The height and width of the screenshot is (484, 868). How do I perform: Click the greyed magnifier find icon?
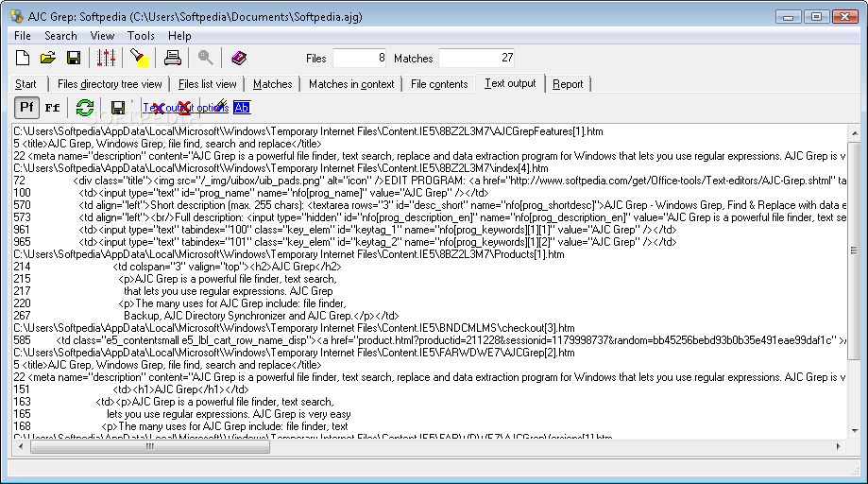pos(205,58)
